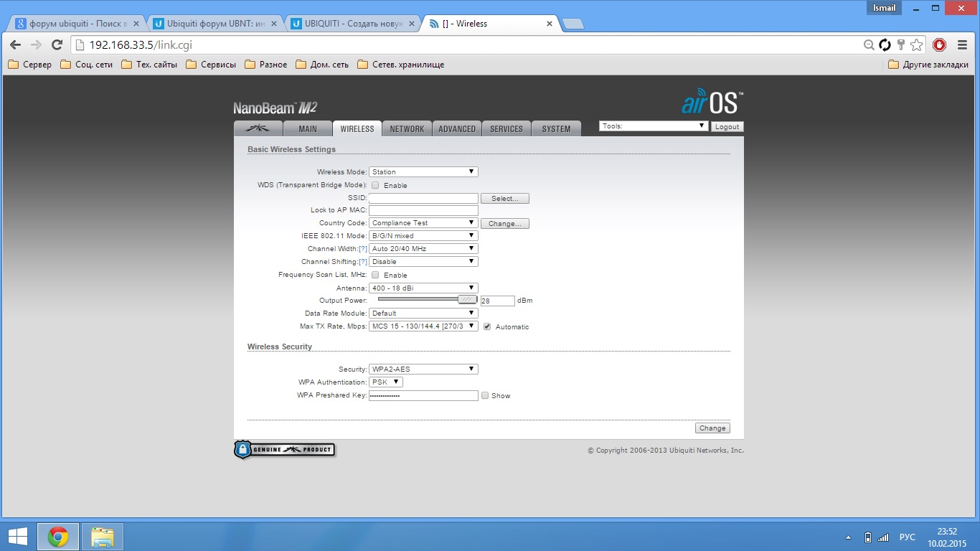Viewport: 980px width, 551px height.
Task: Reload the page with the refresh icon
Action: pos(57,45)
